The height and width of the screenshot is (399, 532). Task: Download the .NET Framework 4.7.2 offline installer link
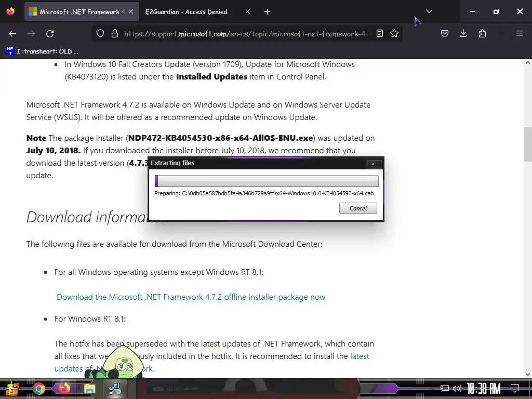click(192, 297)
